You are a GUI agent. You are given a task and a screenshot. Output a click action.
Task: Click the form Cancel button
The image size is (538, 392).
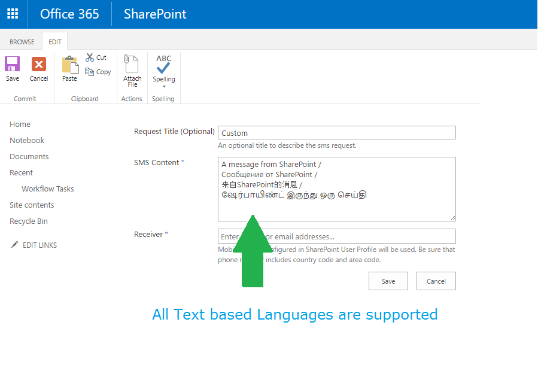pos(436,281)
